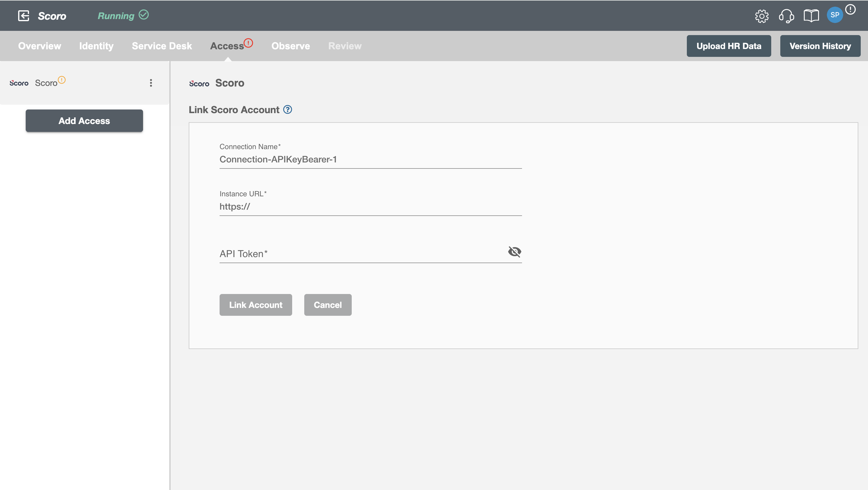Click the Running status checkmark icon

click(144, 15)
